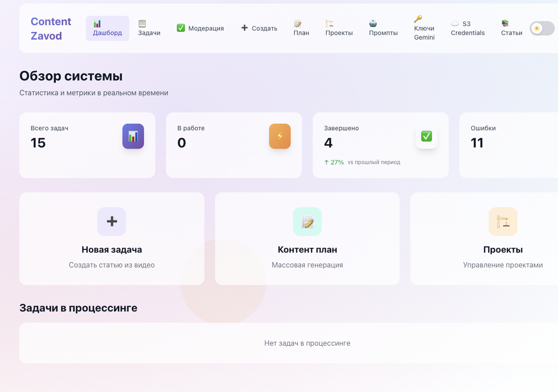Go to the Статьи nav item
The image size is (558, 392).
point(512,28)
